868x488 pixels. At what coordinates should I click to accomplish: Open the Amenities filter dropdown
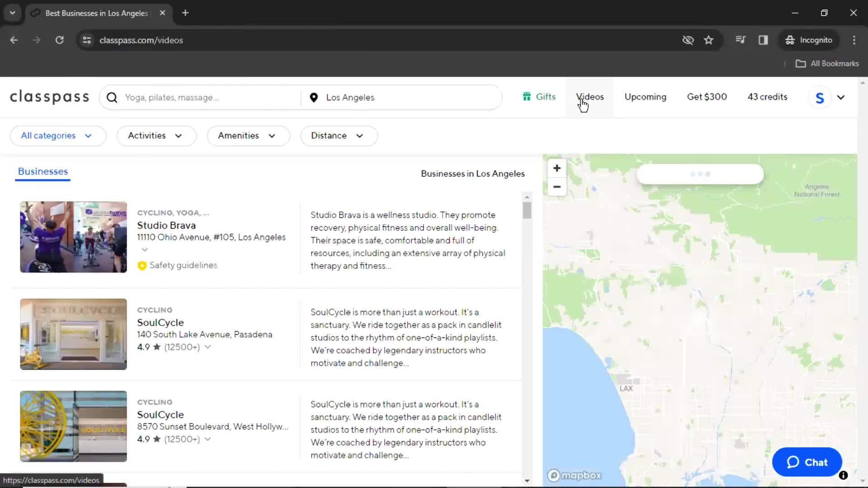(248, 136)
